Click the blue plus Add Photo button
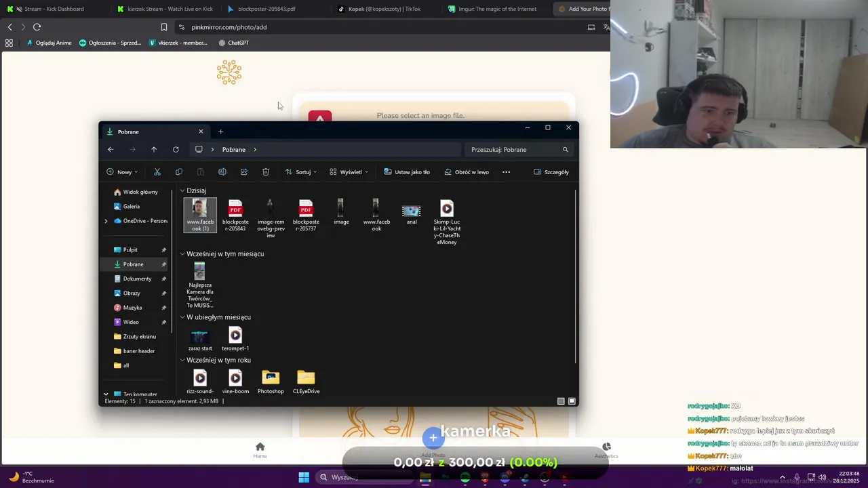 [433, 438]
